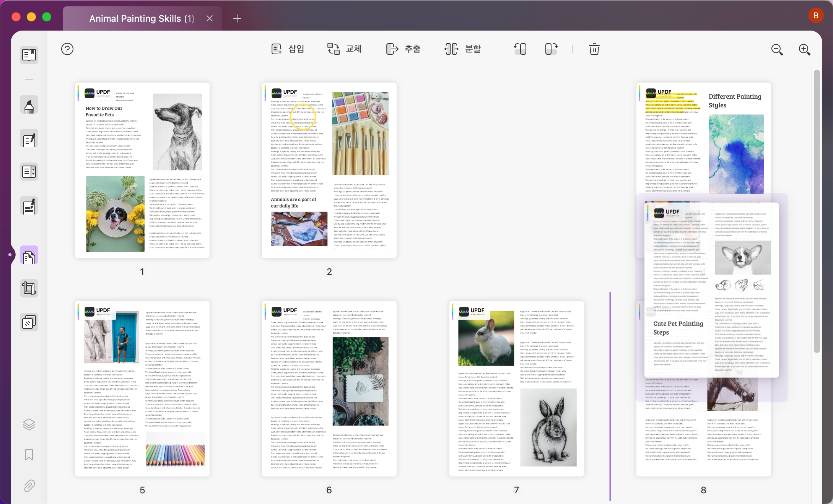This screenshot has height=504, width=833.
Task: Open the Edit PDF tool in sidebar
Action: pyautogui.click(x=29, y=138)
